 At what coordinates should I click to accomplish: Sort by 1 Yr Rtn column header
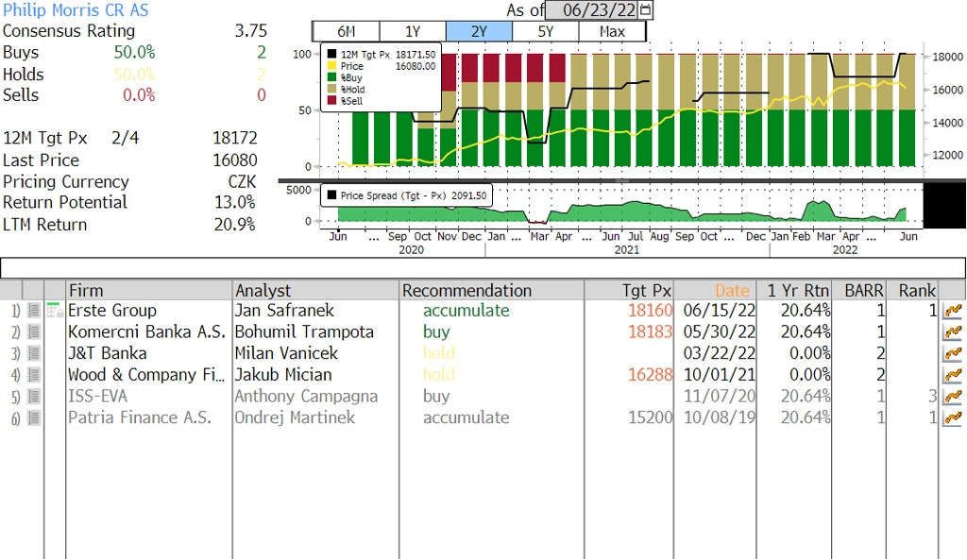[794, 291]
